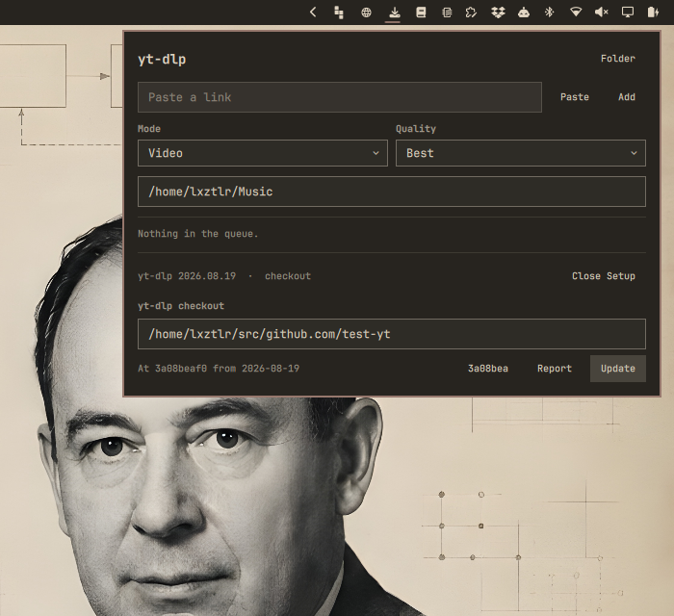This screenshot has height=616, width=674.
Task: Click the 'yt-dlp 2026.08.19' version text
Action: pos(187,276)
